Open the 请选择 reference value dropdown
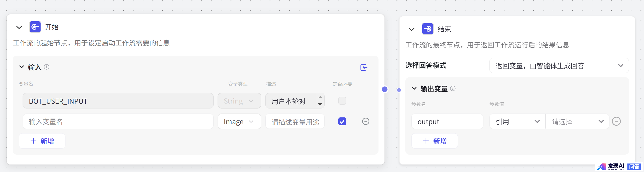This screenshot has width=644, height=172. (x=577, y=122)
